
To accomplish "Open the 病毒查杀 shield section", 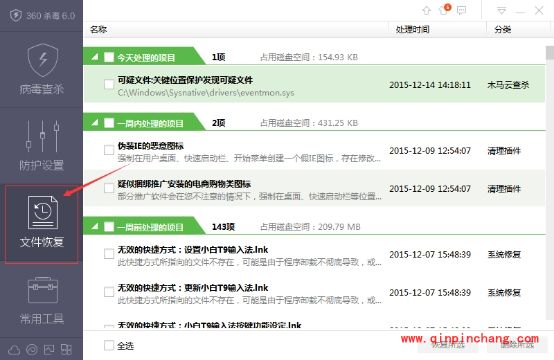I will pos(42,69).
